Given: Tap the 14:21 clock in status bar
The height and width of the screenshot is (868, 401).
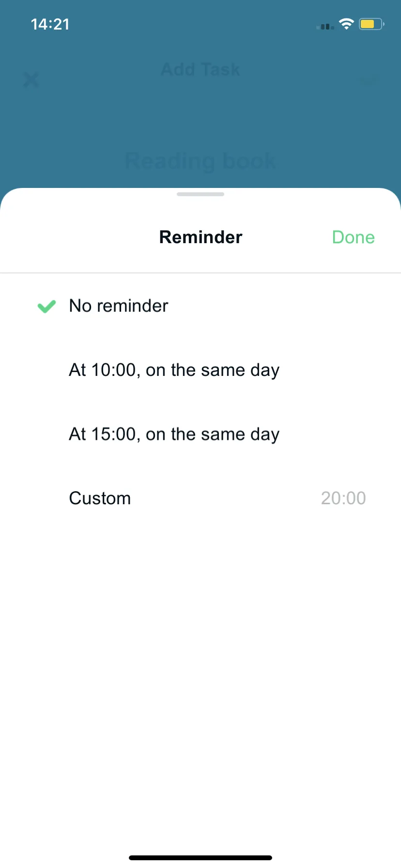Looking at the screenshot, I should tap(50, 24).
